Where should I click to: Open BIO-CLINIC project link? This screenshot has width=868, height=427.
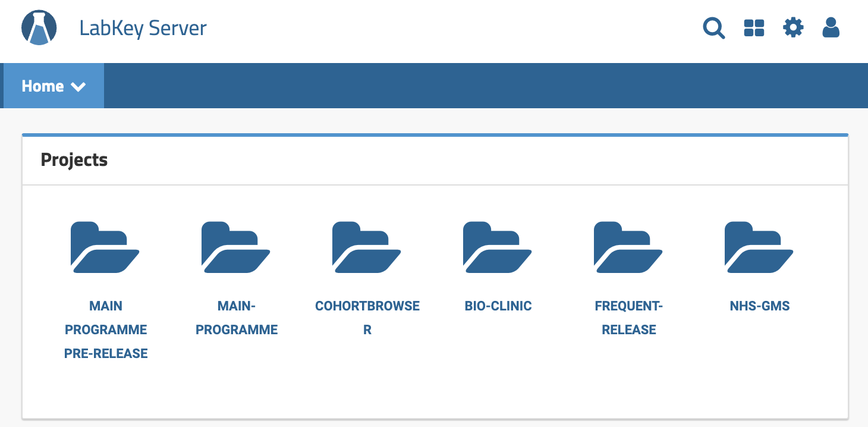(498, 306)
